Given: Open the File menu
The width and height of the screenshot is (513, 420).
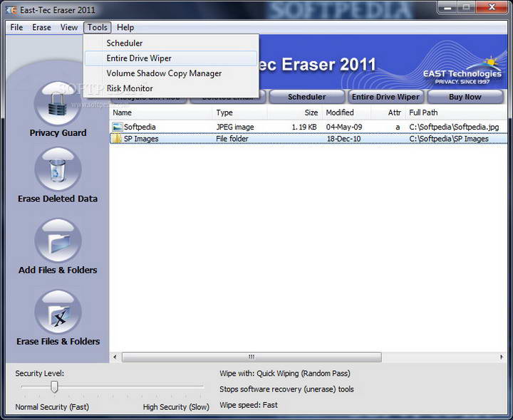Looking at the screenshot, I should (16, 28).
